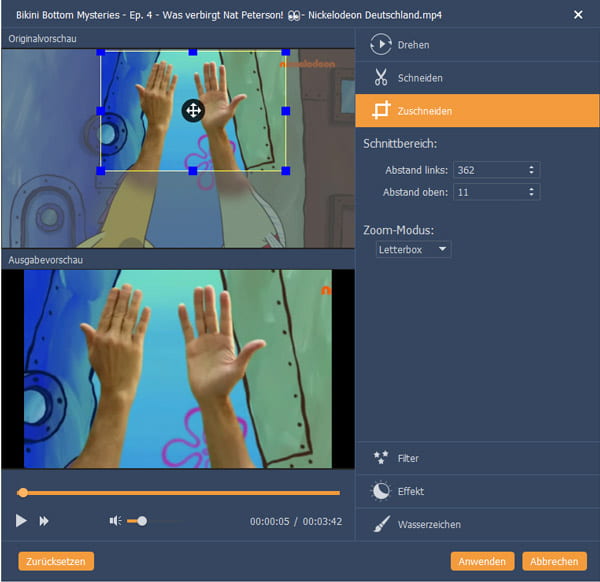Open the Filter stars icon
The width and height of the screenshot is (600, 582).
(380, 458)
